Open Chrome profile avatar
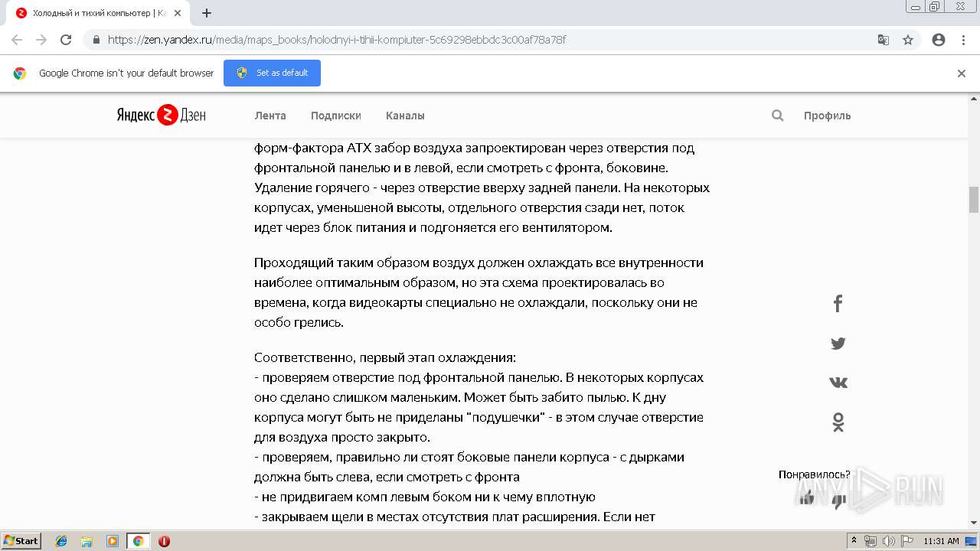This screenshot has height=551, width=980. [939, 40]
